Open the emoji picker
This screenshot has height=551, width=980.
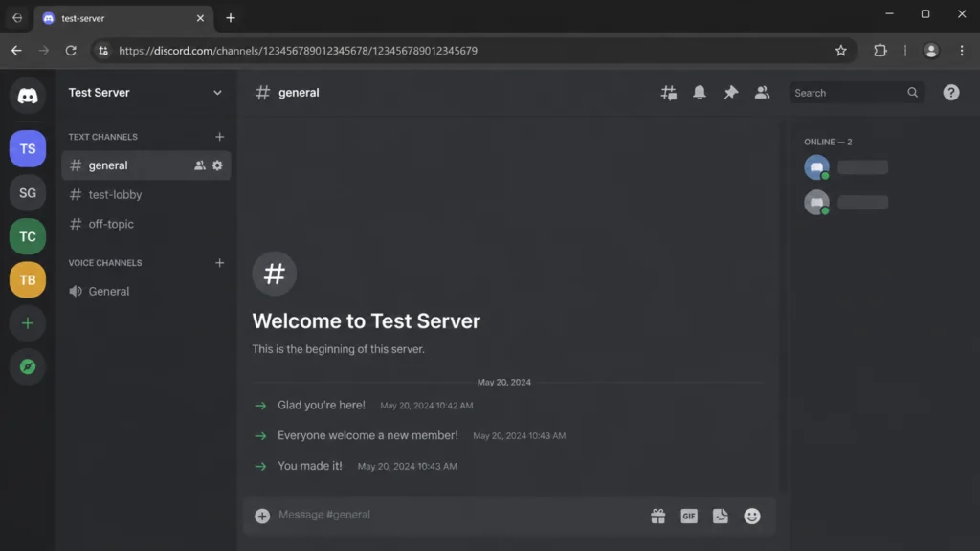752,516
